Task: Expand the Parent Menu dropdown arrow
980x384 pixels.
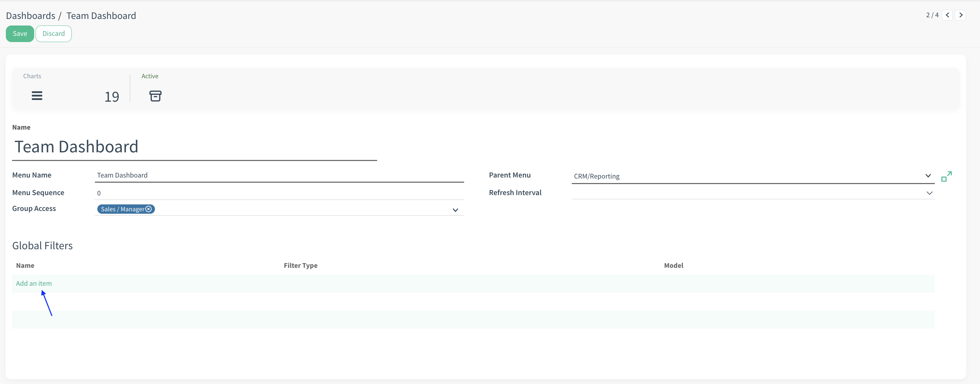Action: pyautogui.click(x=928, y=176)
